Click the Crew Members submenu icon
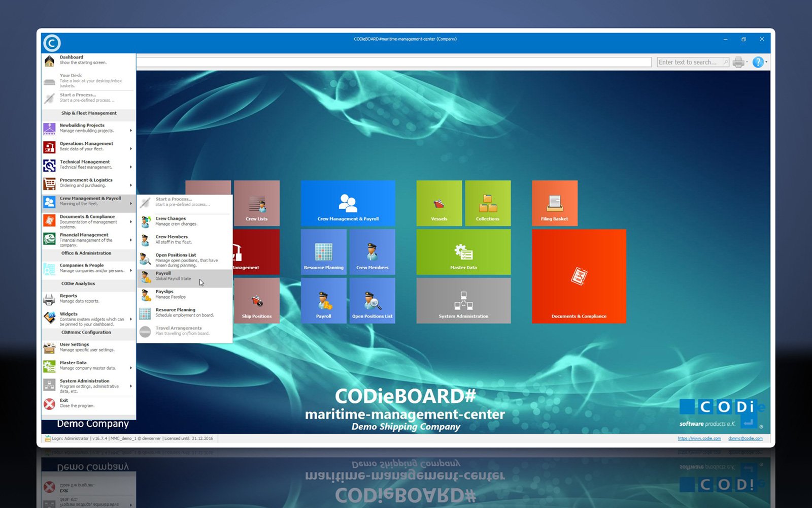812x508 pixels. [145, 240]
